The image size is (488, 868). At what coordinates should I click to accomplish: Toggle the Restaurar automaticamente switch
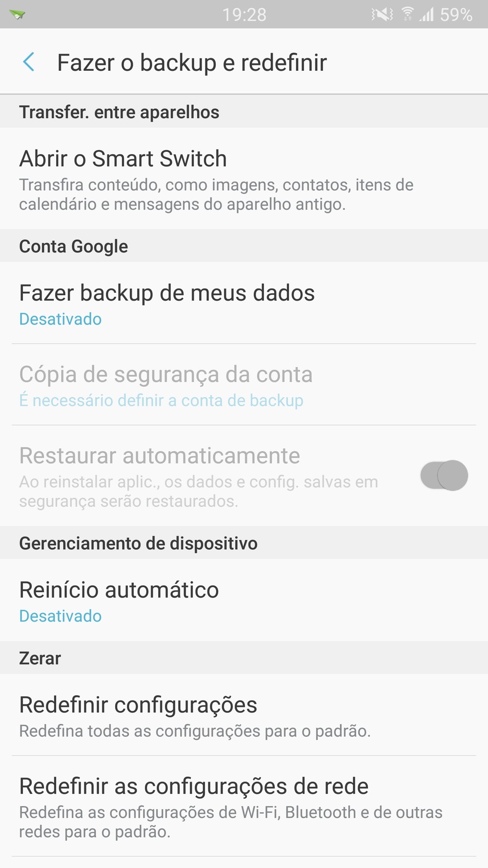coord(444,475)
